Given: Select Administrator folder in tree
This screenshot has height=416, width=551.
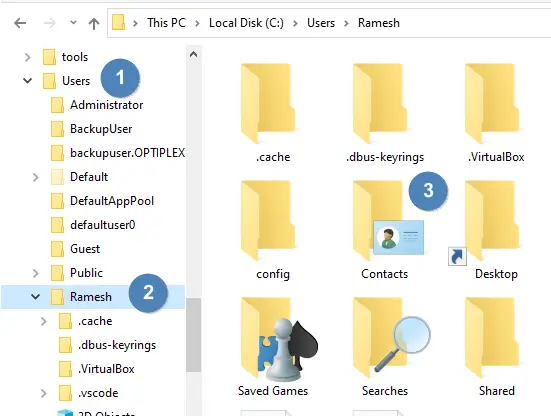Looking at the screenshot, I should pyautogui.click(x=106, y=105).
